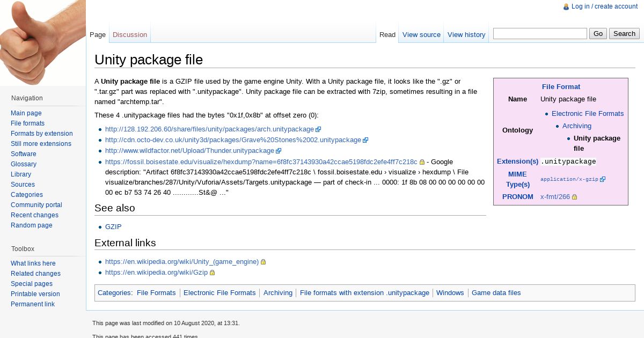This screenshot has width=644, height=338.
Task: Click the Search button
Action: pos(624,33)
